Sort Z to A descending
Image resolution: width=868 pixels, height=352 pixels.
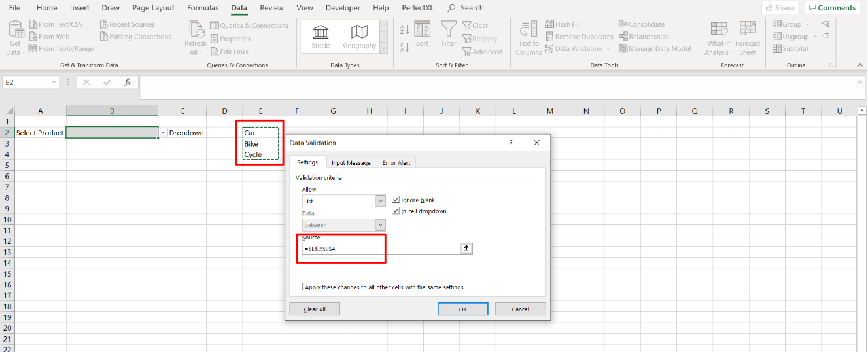click(x=404, y=46)
